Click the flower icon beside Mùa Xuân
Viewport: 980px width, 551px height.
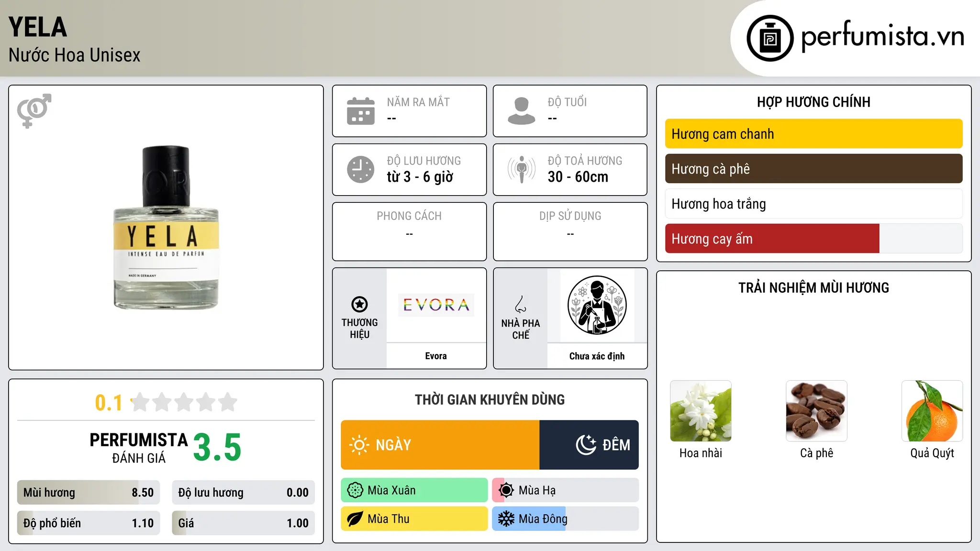pos(355,490)
